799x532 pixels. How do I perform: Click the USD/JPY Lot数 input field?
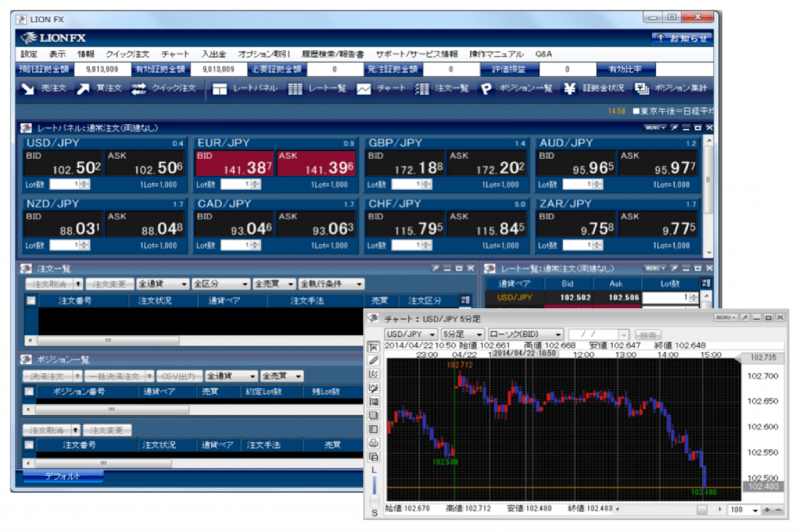[65, 185]
